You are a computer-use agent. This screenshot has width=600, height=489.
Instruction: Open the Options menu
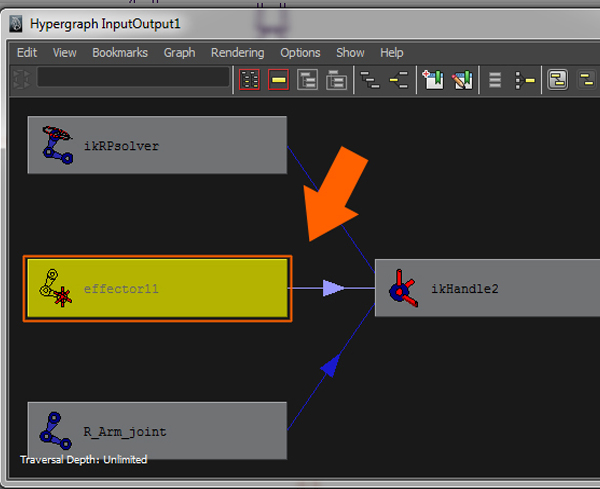click(x=300, y=52)
